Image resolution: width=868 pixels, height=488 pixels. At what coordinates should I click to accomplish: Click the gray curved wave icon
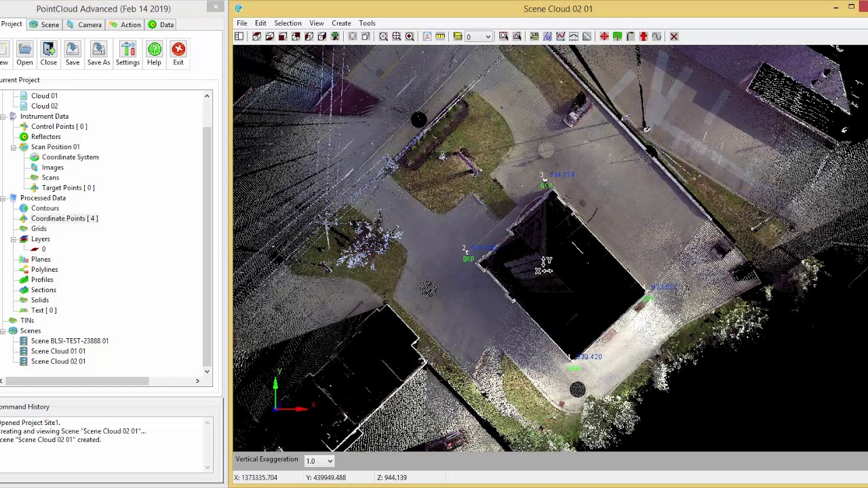[656, 37]
